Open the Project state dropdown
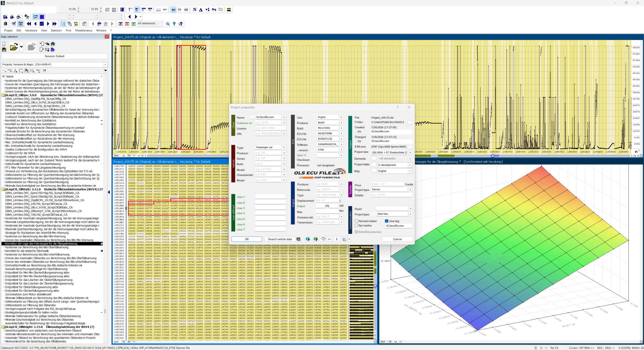 click(x=394, y=165)
